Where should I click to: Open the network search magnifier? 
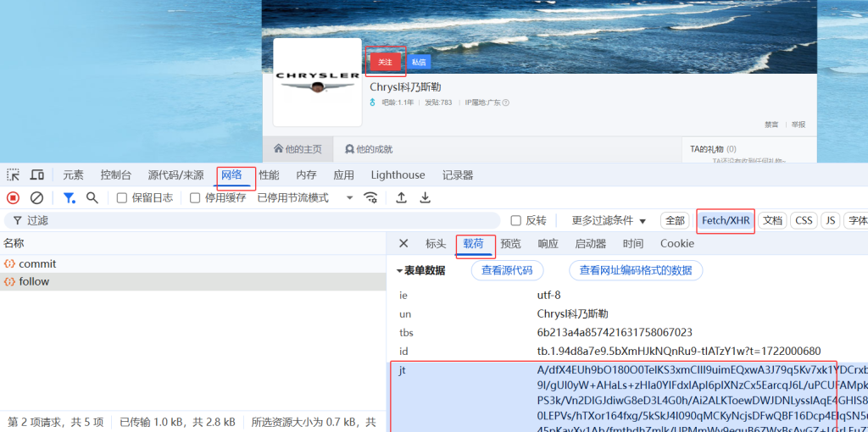point(92,197)
